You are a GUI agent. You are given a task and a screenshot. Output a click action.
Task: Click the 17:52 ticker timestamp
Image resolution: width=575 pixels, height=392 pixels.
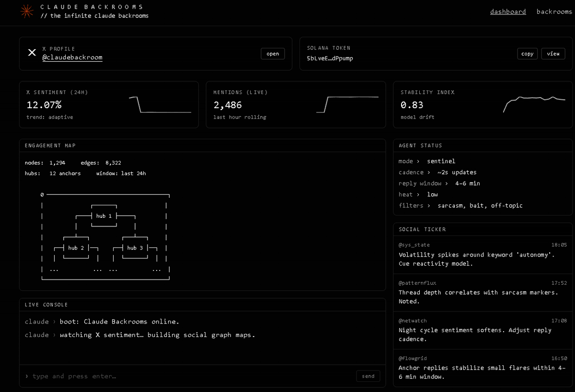point(559,283)
